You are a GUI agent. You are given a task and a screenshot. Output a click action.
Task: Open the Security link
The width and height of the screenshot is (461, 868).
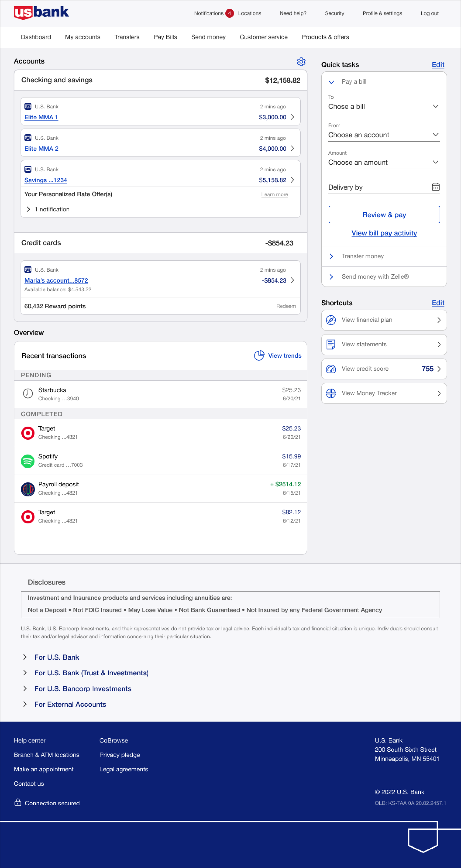(x=334, y=13)
